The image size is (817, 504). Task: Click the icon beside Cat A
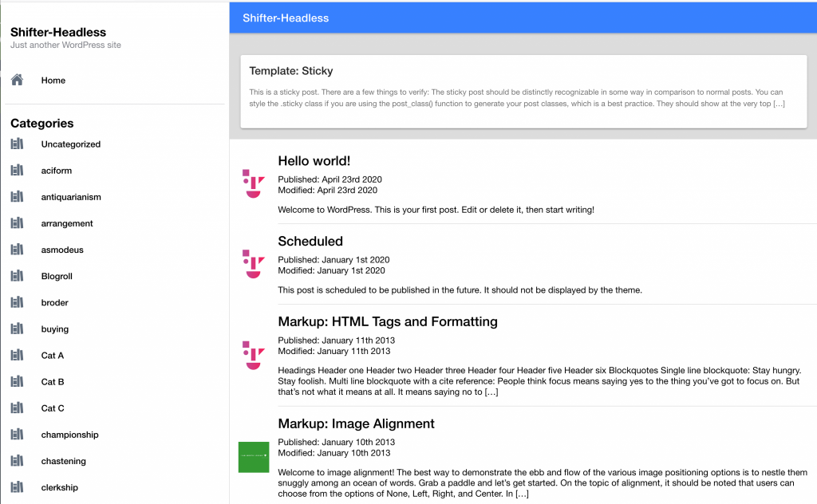click(18, 355)
